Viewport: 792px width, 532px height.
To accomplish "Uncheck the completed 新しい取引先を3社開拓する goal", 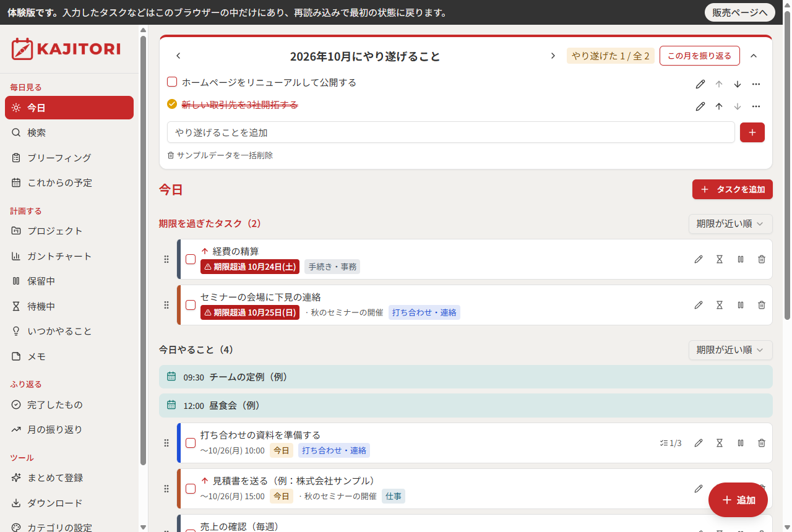I will click(172, 105).
